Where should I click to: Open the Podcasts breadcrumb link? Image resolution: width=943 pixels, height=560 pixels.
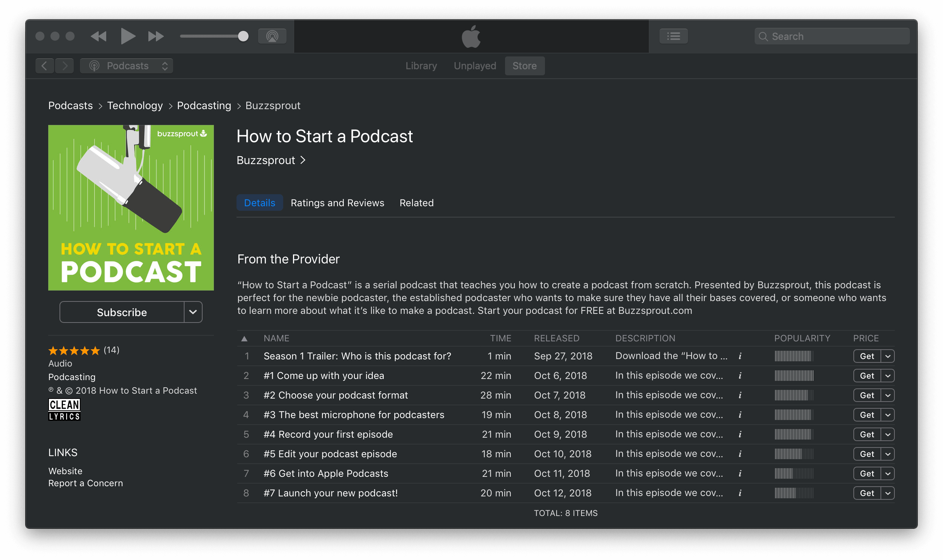(x=70, y=106)
